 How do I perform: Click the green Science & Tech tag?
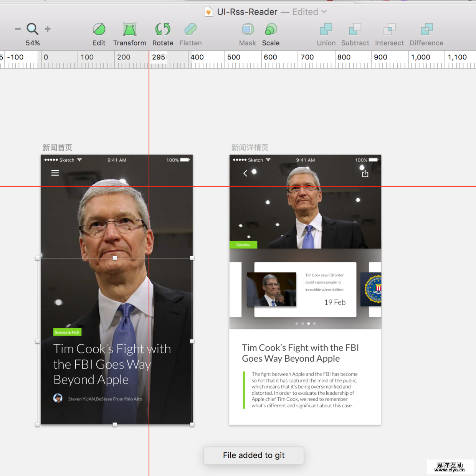click(x=67, y=332)
